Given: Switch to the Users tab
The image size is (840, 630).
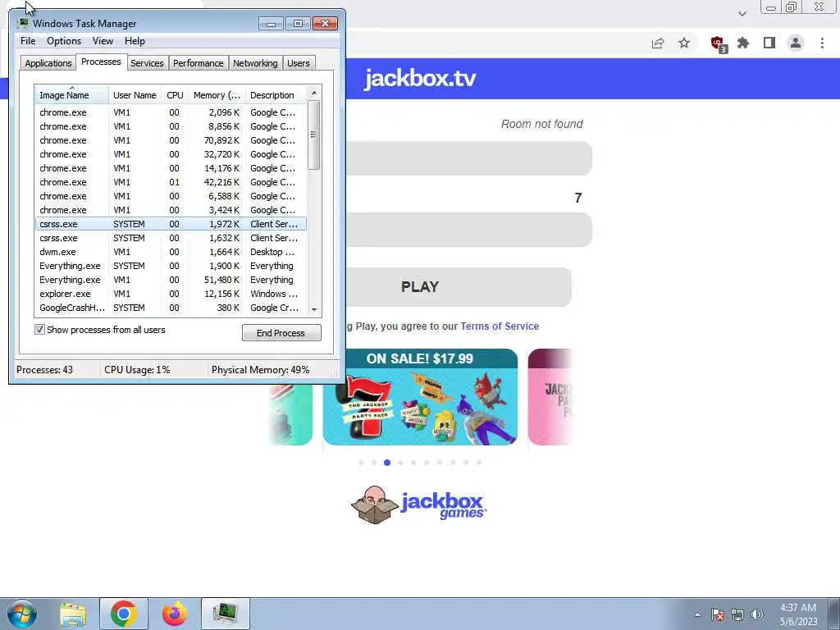Looking at the screenshot, I should [299, 63].
